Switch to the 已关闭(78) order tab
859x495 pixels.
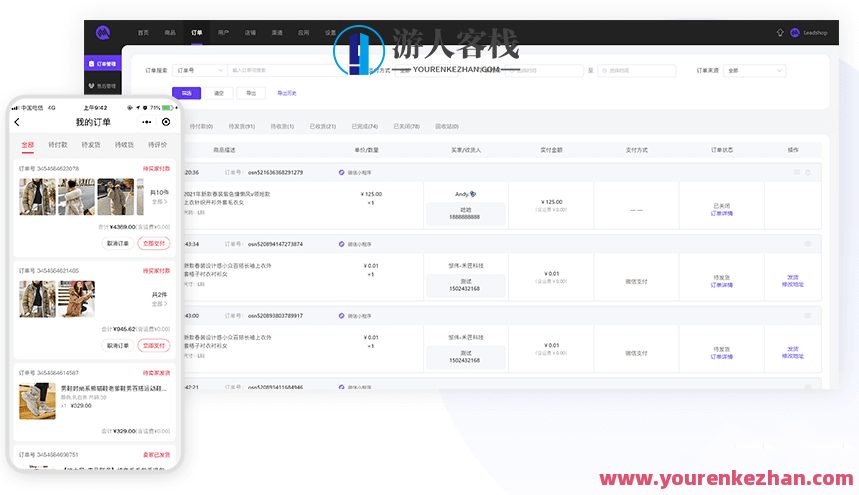(406, 126)
